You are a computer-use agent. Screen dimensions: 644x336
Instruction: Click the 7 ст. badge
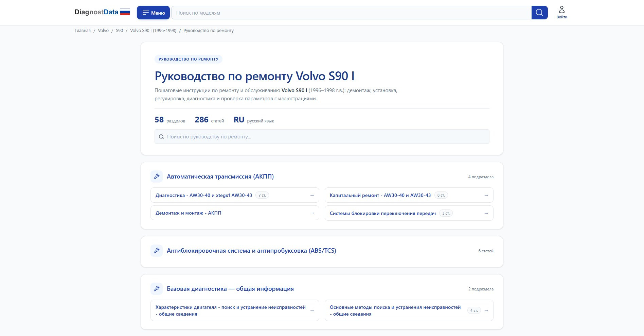(x=262, y=195)
